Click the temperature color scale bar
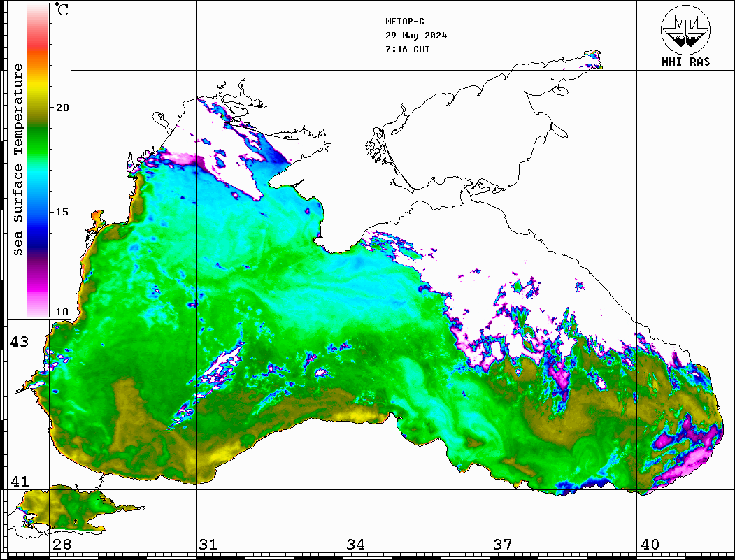Viewport: 735px width, 560px height. (38, 160)
